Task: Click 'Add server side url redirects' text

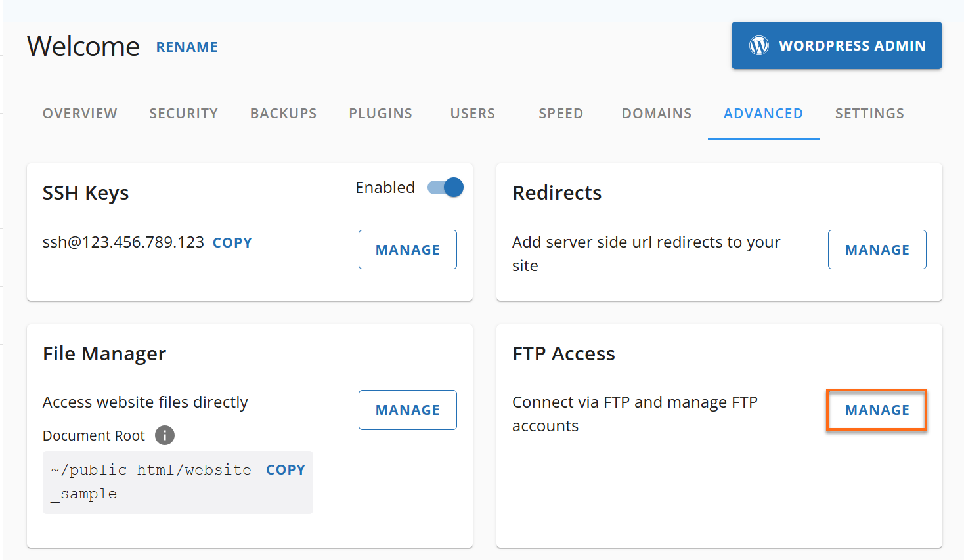Action: click(x=646, y=254)
